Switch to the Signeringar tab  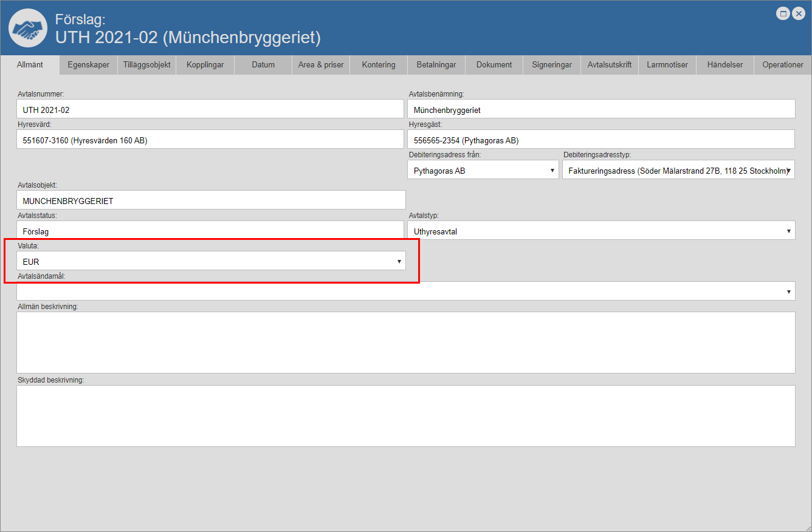click(x=552, y=64)
